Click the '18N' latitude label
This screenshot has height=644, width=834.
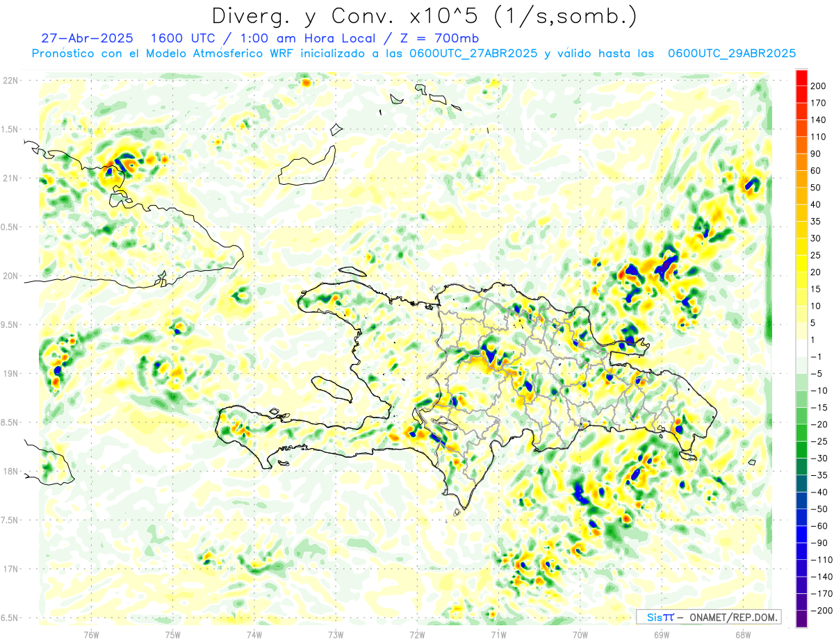pos(10,471)
